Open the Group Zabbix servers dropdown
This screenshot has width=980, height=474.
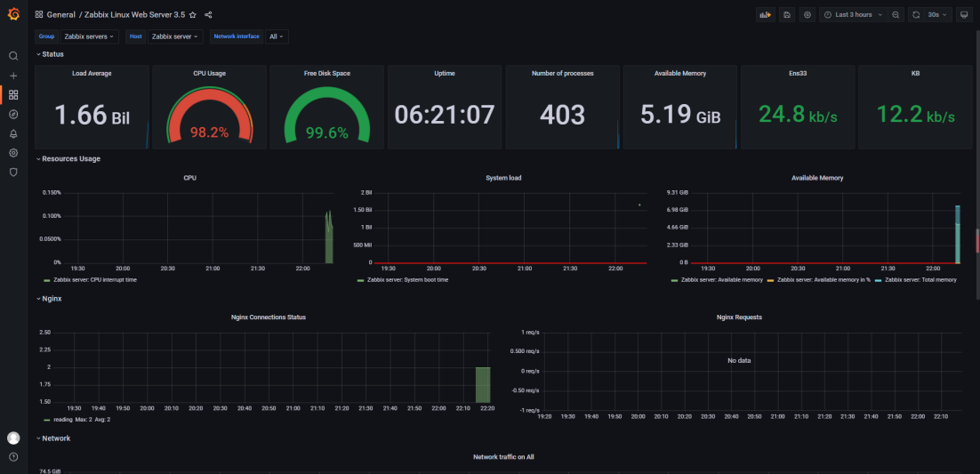89,36
